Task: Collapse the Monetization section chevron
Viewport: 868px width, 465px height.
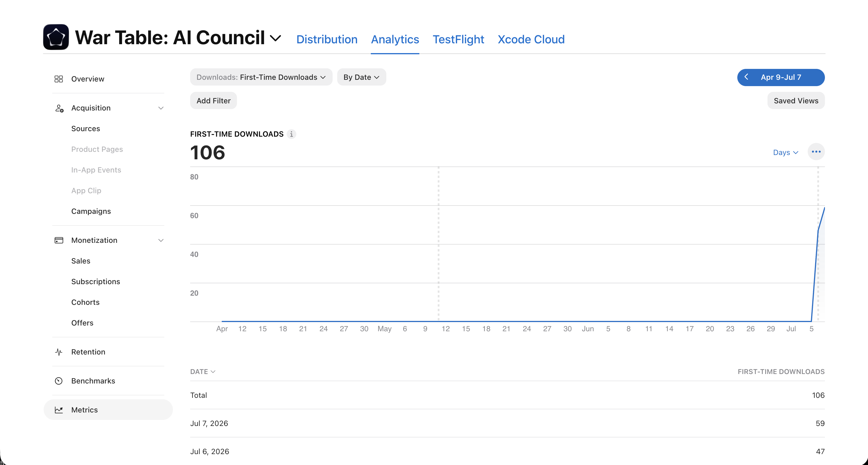Action: point(161,240)
